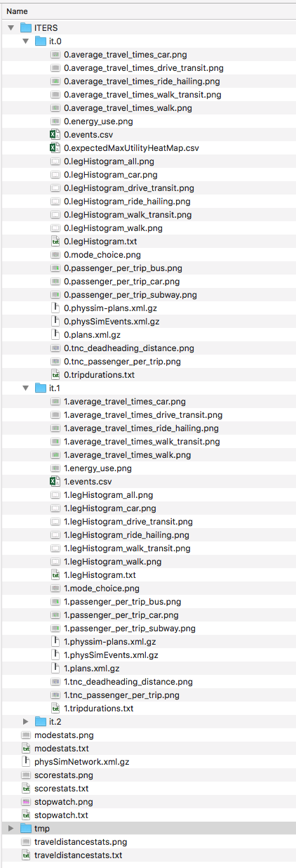Click the stopwatch.png image icon
296x868 pixels.
pyautogui.click(x=26, y=802)
